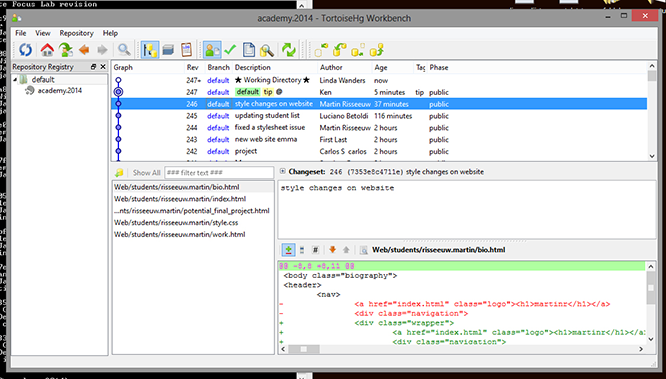Click the diff pane horizontal scrollbar thumb
666x379 pixels.
304,349
